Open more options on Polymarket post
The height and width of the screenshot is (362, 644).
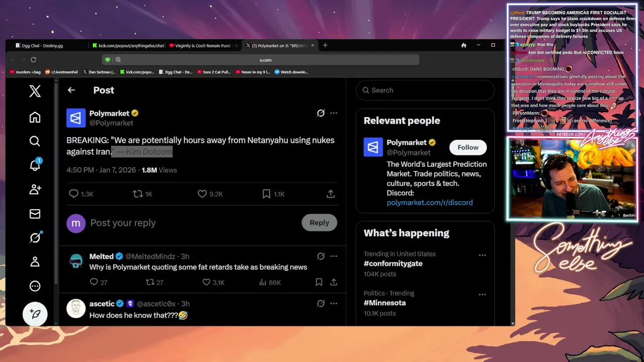334,113
